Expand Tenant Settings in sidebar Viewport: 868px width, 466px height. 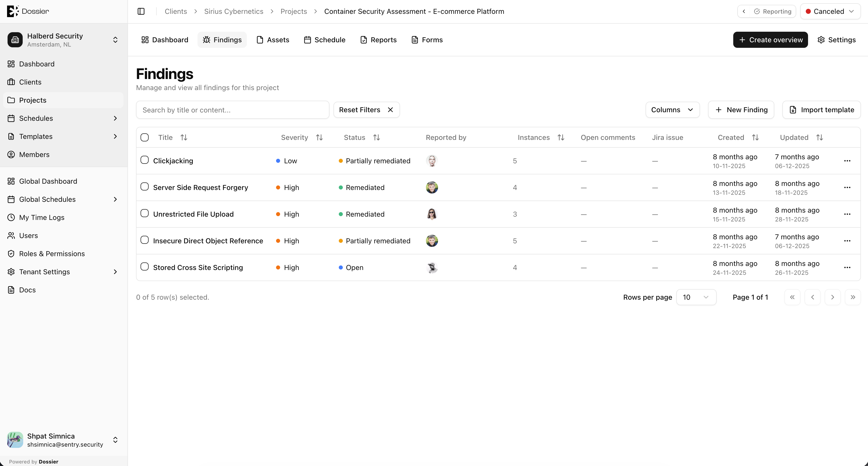pos(115,272)
